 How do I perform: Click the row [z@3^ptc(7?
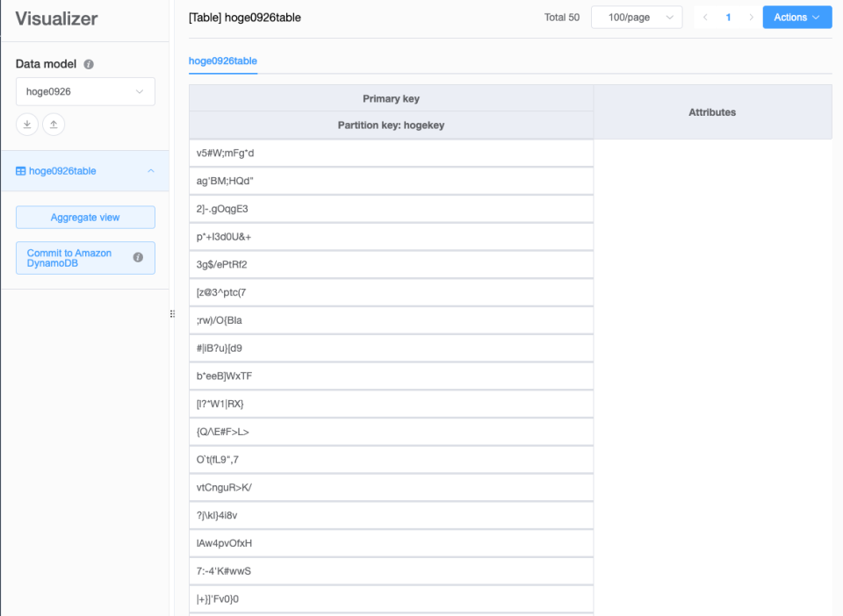[391, 293]
